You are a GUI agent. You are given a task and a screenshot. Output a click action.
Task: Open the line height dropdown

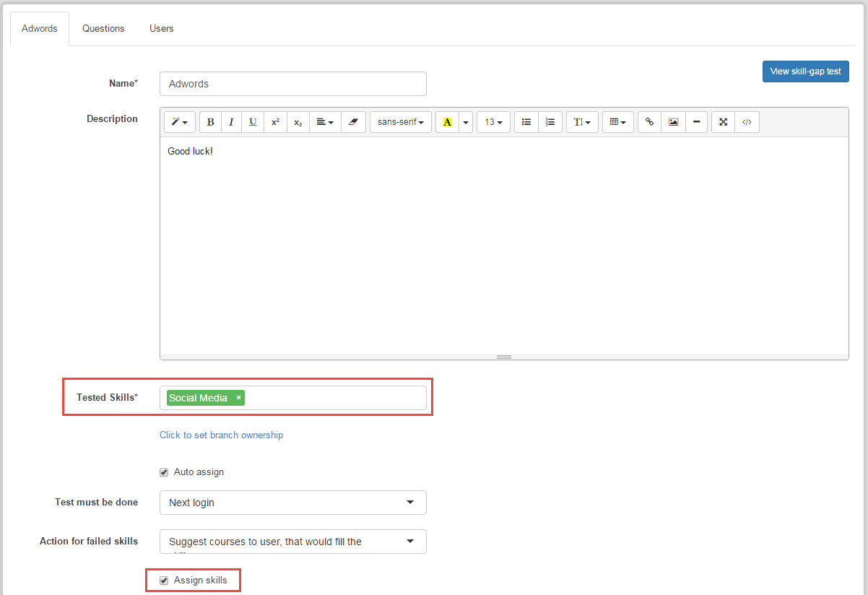point(582,122)
